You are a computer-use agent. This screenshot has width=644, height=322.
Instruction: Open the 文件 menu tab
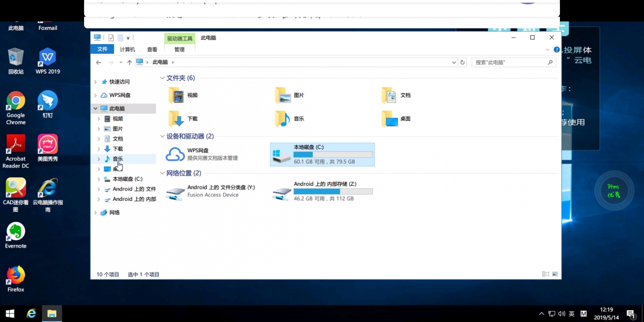click(x=102, y=49)
